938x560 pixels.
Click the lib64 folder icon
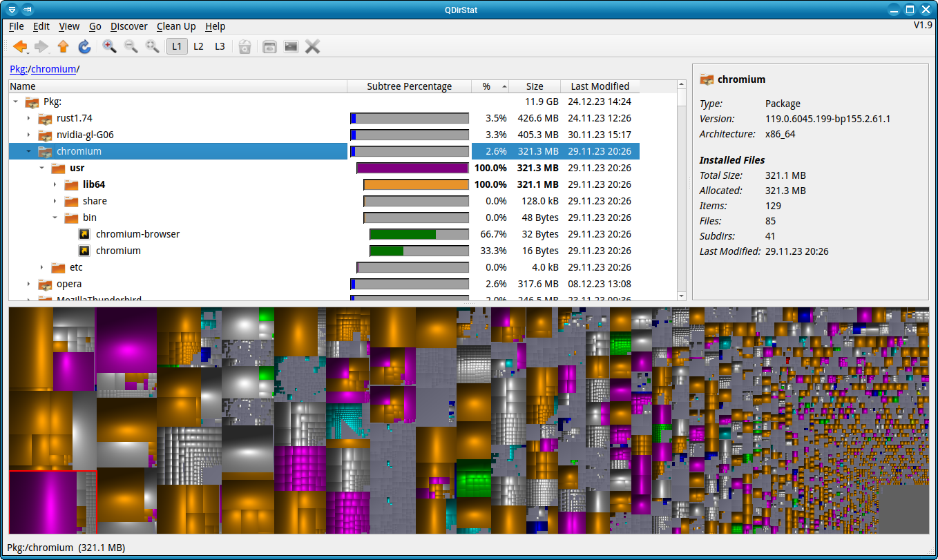(x=71, y=184)
